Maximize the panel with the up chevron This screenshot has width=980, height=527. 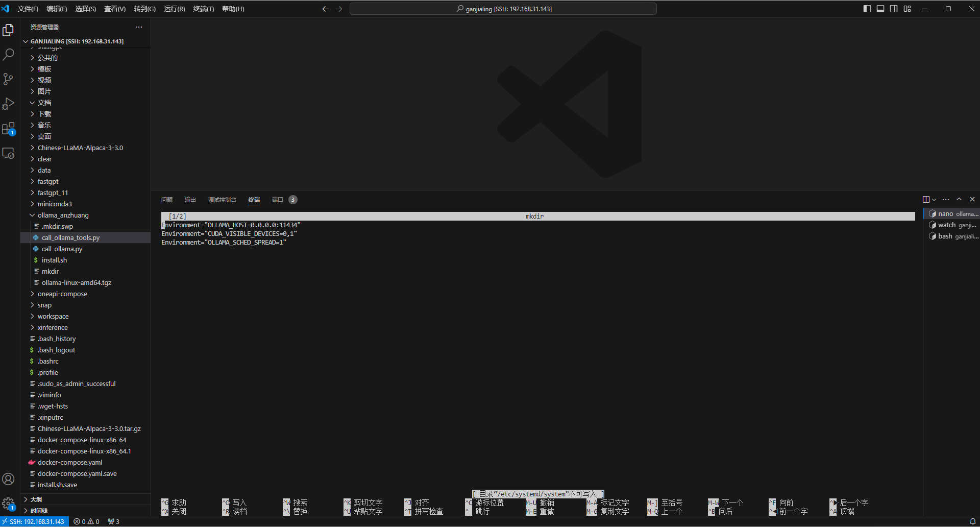[x=959, y=199]
